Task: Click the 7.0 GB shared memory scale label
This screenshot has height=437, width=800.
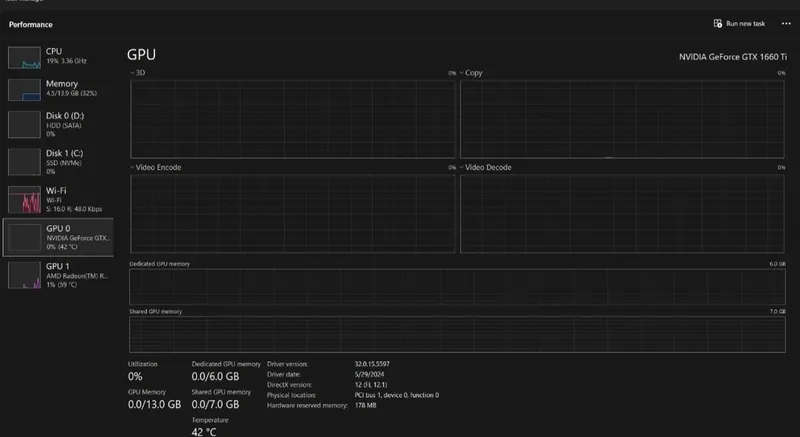Action: [x=778, y=312]
